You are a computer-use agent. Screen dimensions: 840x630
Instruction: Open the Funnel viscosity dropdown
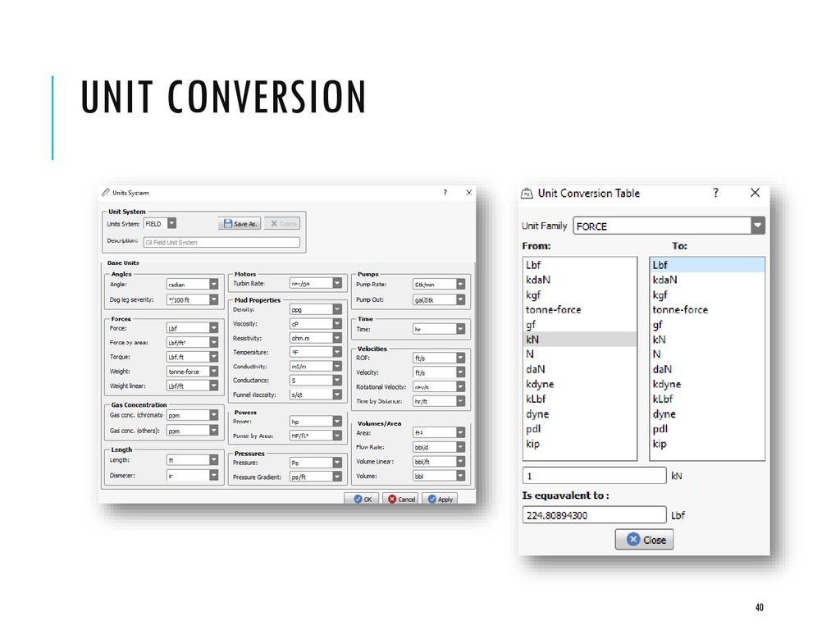pyautogui.click(x=337, y=395)
